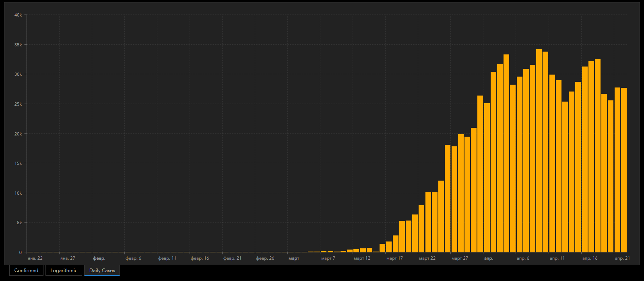This screenshot has width=644, height=281.
Task: Click the bold 'февр.' month label
Action: pyautogui.click(x=99, y=258)
